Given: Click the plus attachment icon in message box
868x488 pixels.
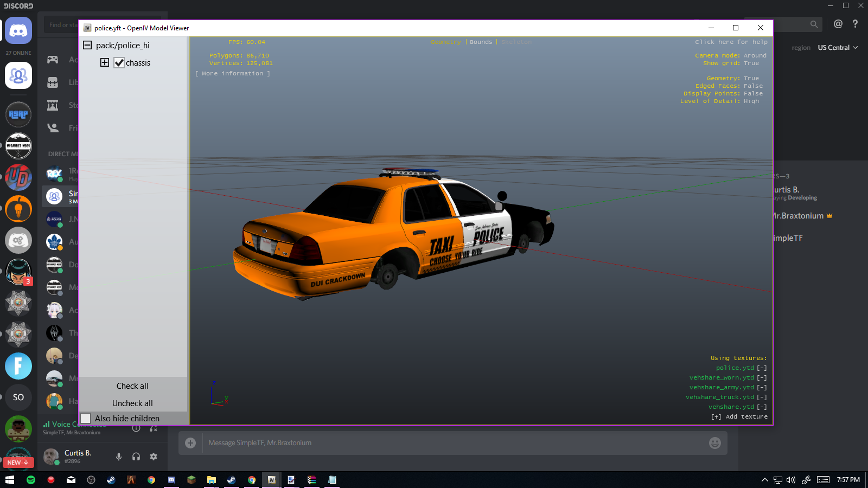Looking at the screenshot, I should [190, 443].
